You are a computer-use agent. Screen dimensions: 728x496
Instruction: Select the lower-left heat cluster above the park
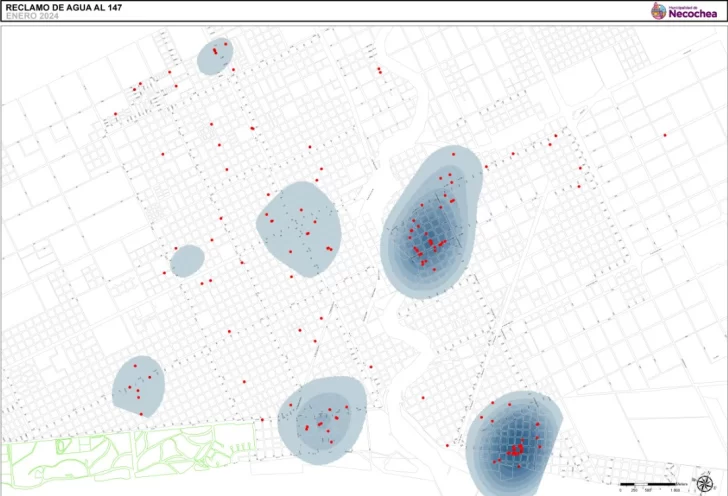click(136, 384)
